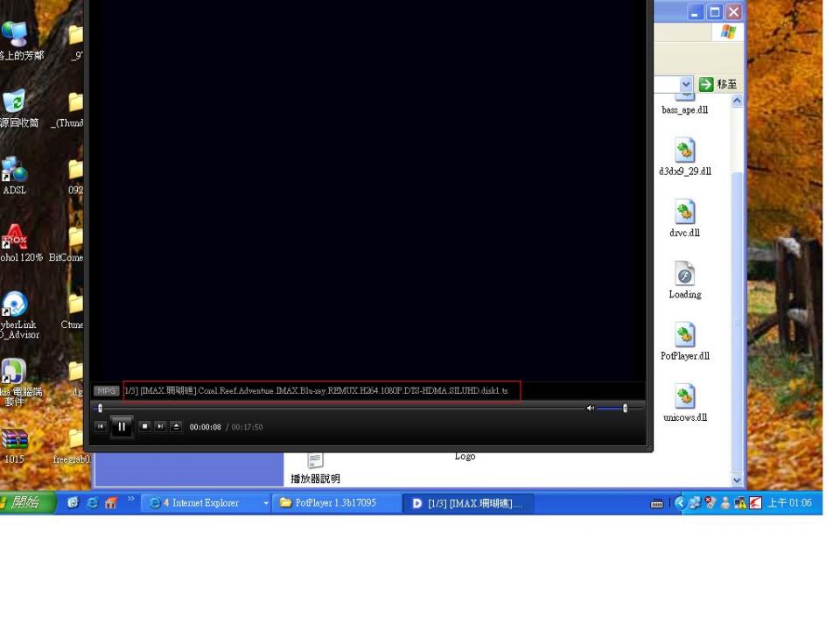Maximize the Explorer window

[715, 11]
